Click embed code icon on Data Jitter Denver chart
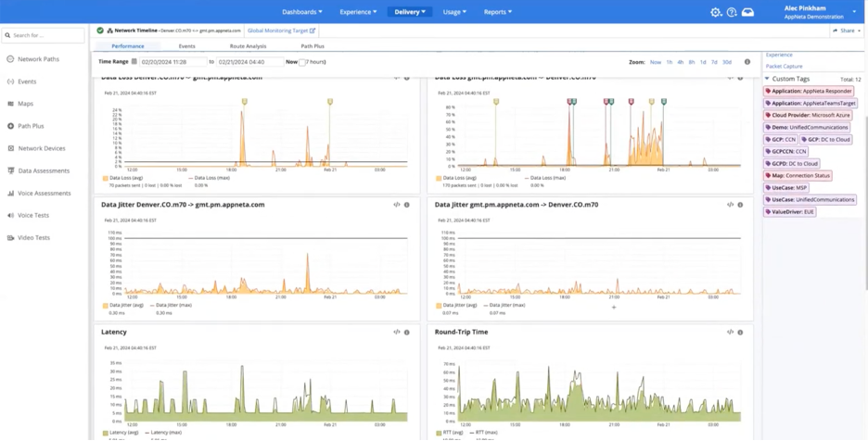 (x=396, y=205)
